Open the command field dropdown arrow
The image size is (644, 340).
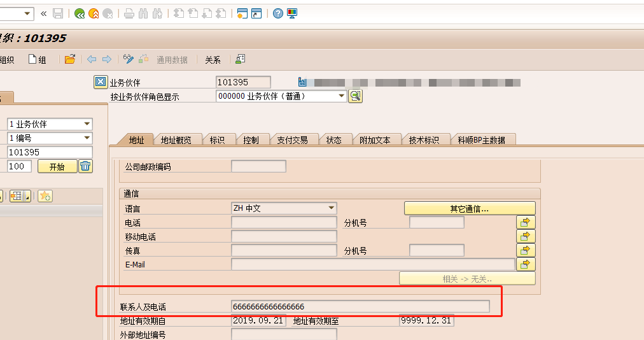(27, 13)
